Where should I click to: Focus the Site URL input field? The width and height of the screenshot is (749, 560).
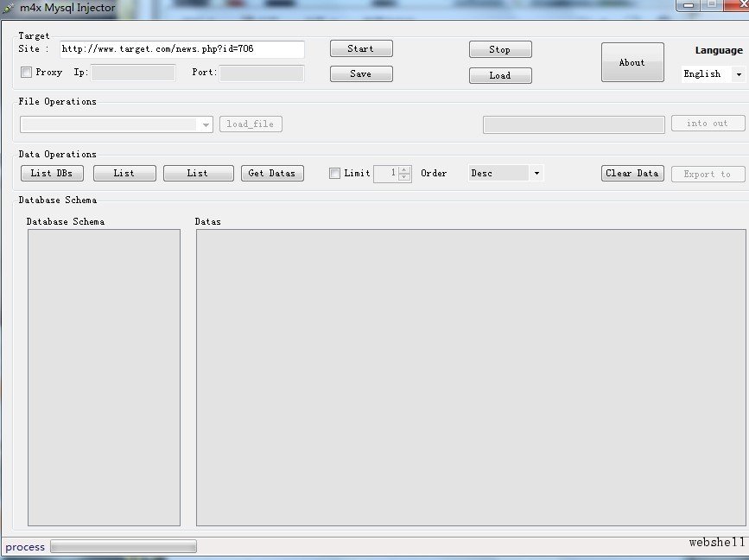tap(182, 49)
